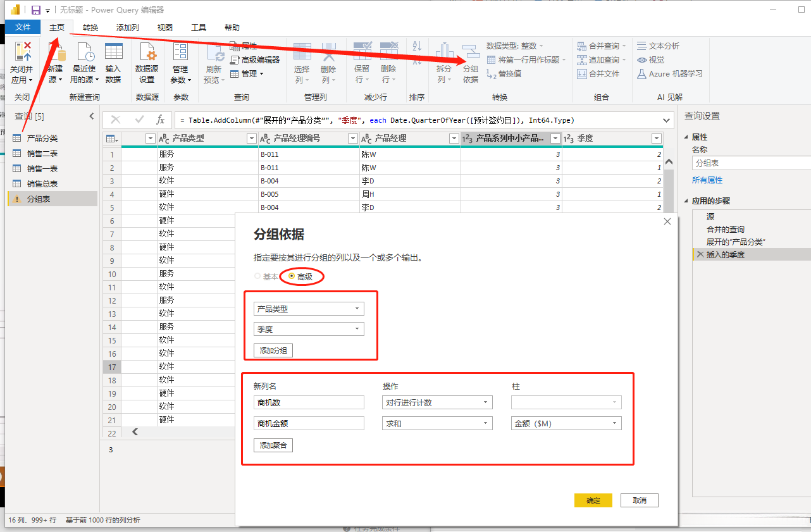Click the 商机数 new column name field
811x532 pixels.
click(x=309, y=402)
